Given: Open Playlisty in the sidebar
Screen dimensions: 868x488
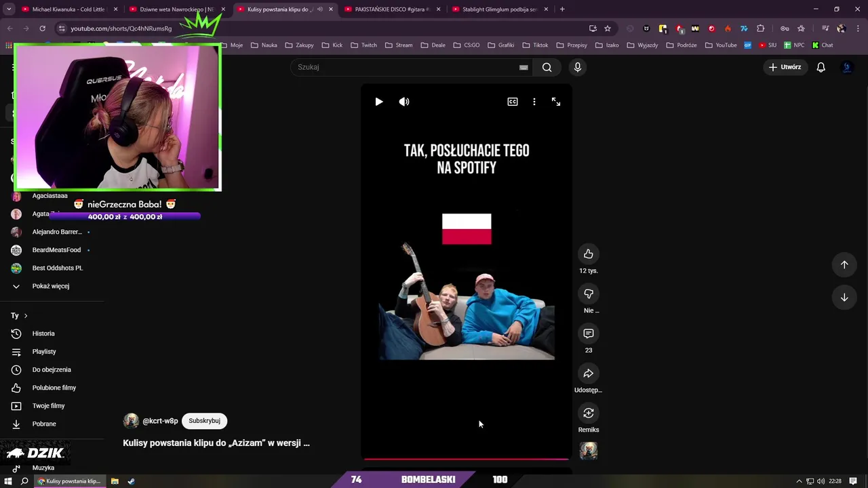Looking at the screenshot, I should 44,352.
